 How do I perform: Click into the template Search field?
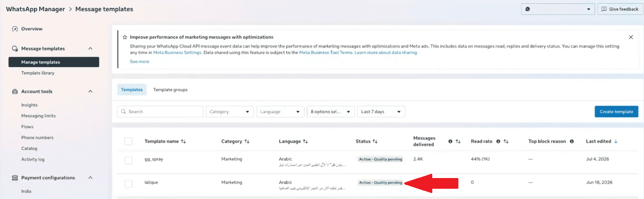pos(160,112)
